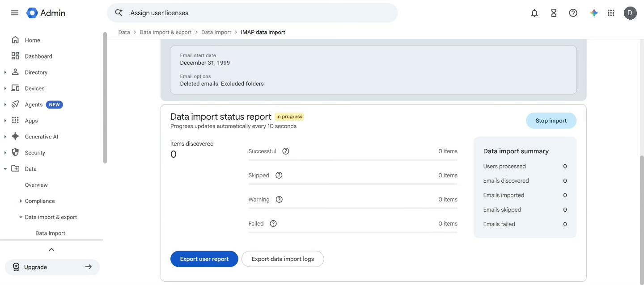Click the Google Admin logo
This screenshot has height=285, width=644.
(x=46, y=13)
